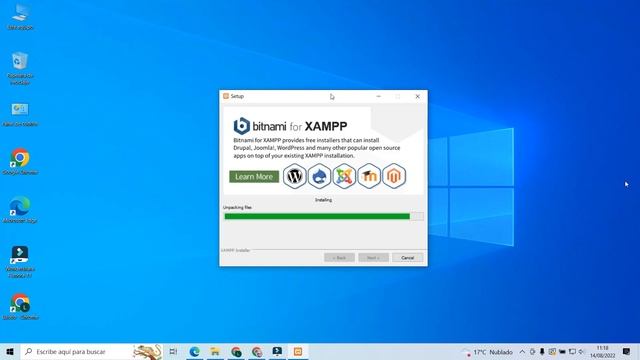Viewport: 640px width, 360px height.
Task: Click the green Learn More button
Action: [x=254, y=177]
